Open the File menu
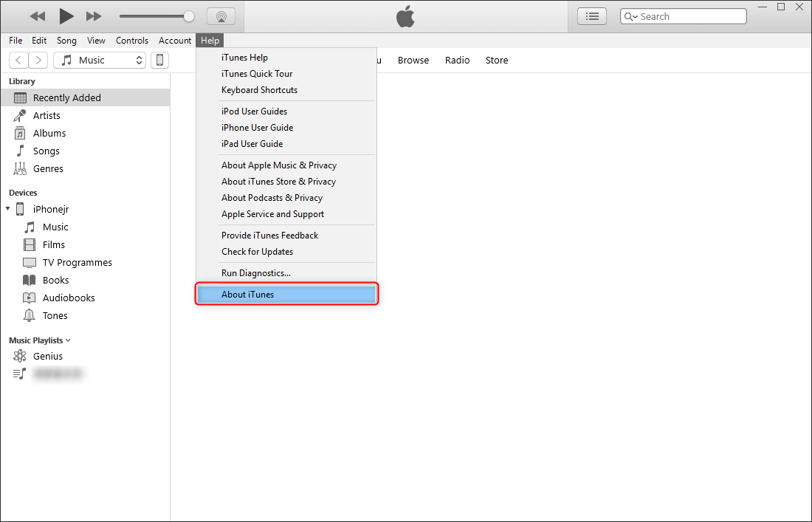This screenshot has height=522, width=812. [x=16, y=41]
